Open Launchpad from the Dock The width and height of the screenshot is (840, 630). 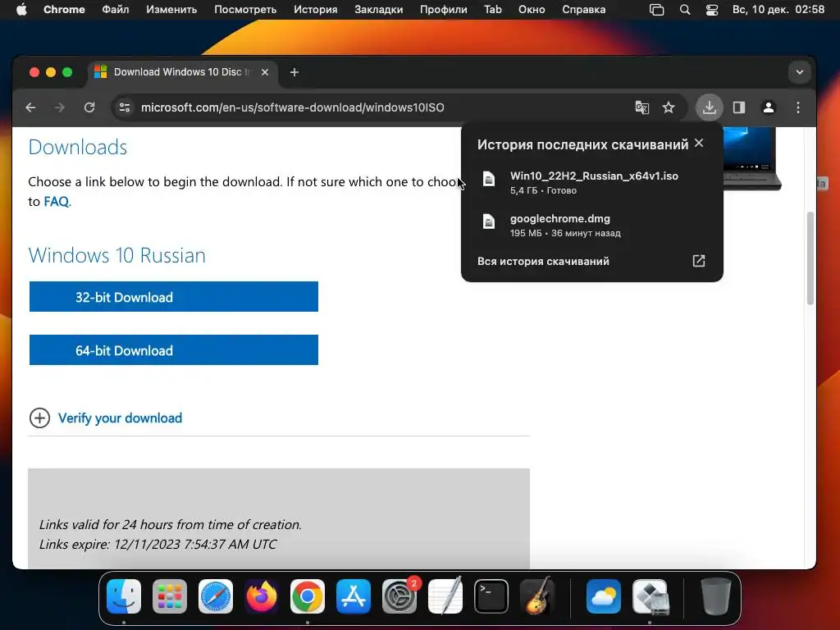170,596
